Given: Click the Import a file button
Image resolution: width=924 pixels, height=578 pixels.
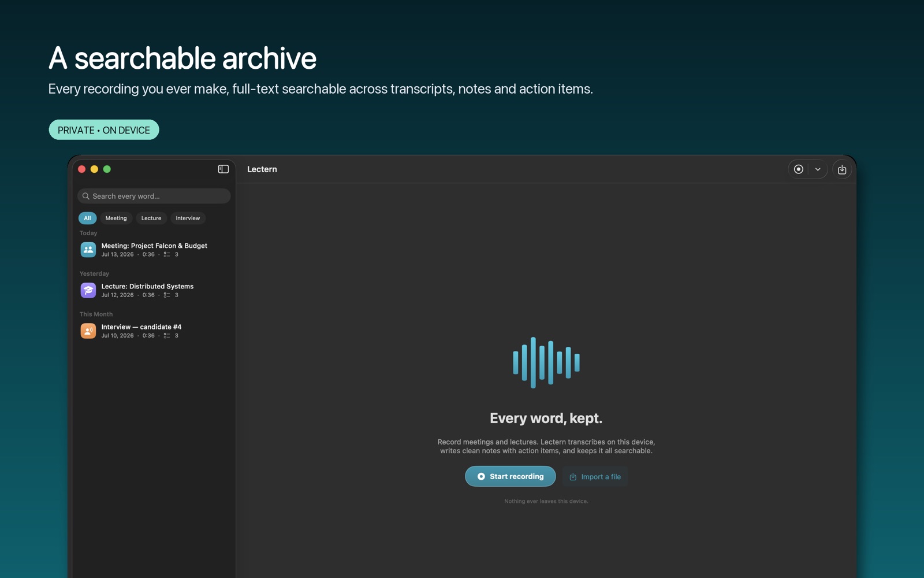Looking at the screenshot, I should 595,476.
